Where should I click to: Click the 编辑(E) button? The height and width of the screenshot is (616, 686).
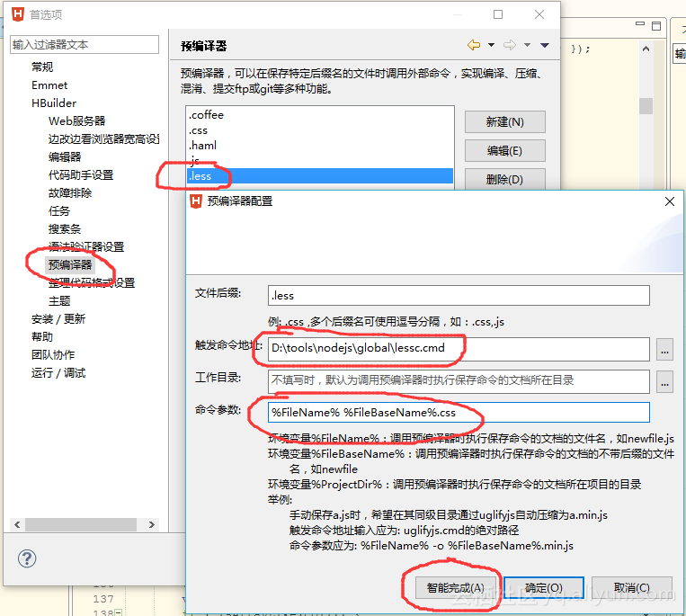(x=505, y=151)
